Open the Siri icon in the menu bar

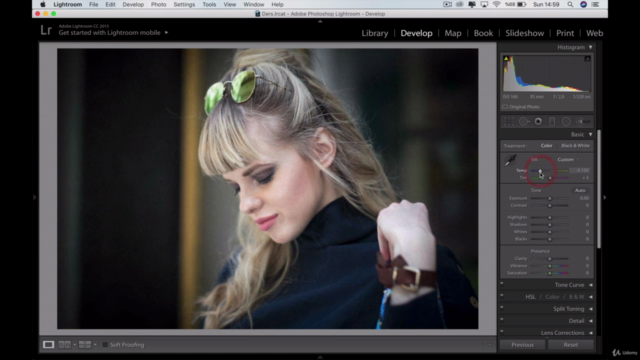click(583, 4)
